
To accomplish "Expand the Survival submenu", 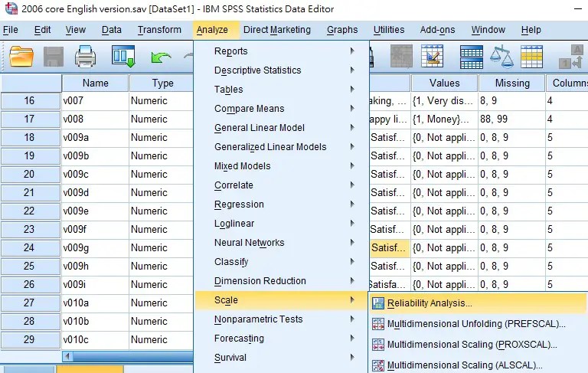I will [281, 357].
